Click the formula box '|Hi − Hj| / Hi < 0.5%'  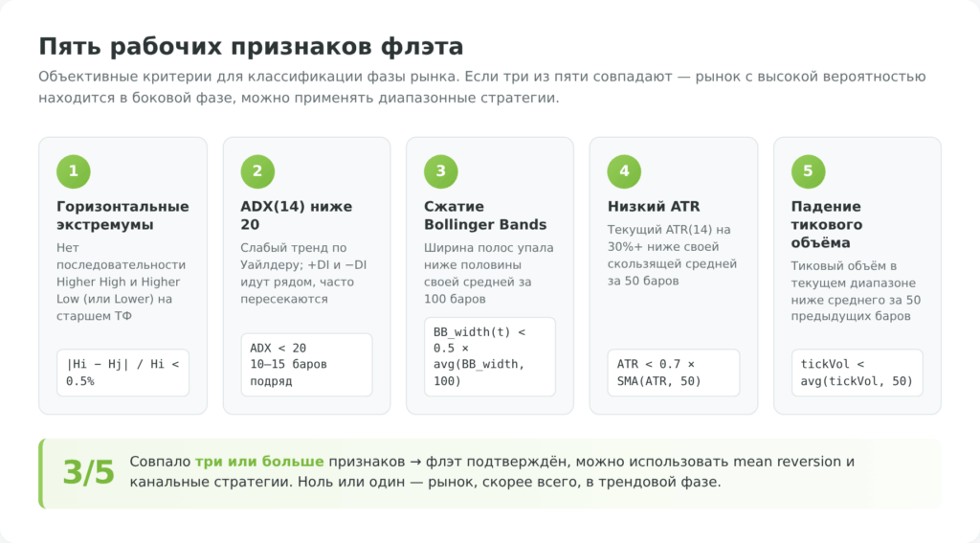pyautogui.click(x=123, y=373)
